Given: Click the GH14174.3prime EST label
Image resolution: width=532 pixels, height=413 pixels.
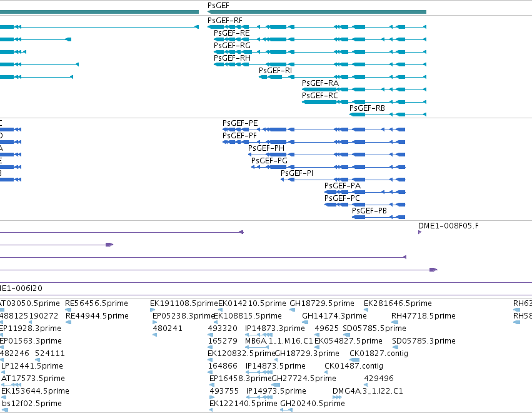Looking at the screenshot, I should click(x=334, y=316).
